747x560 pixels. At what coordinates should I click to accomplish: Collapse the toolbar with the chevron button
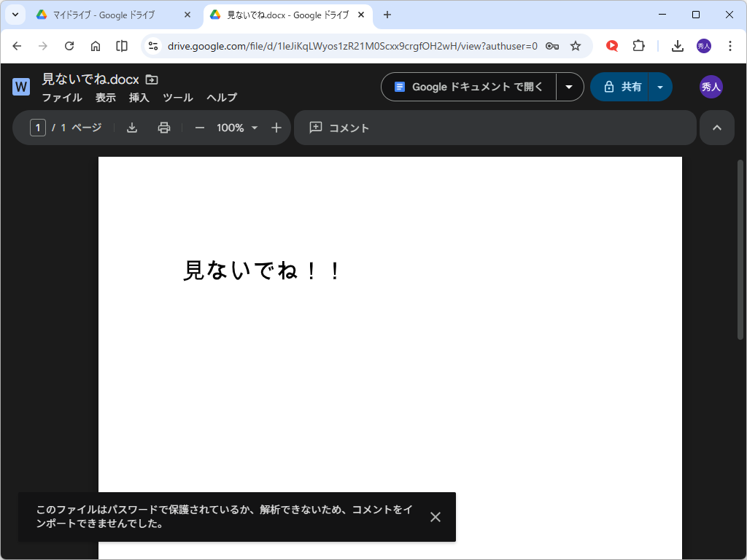pyautogui.click(x=717, y=128)
